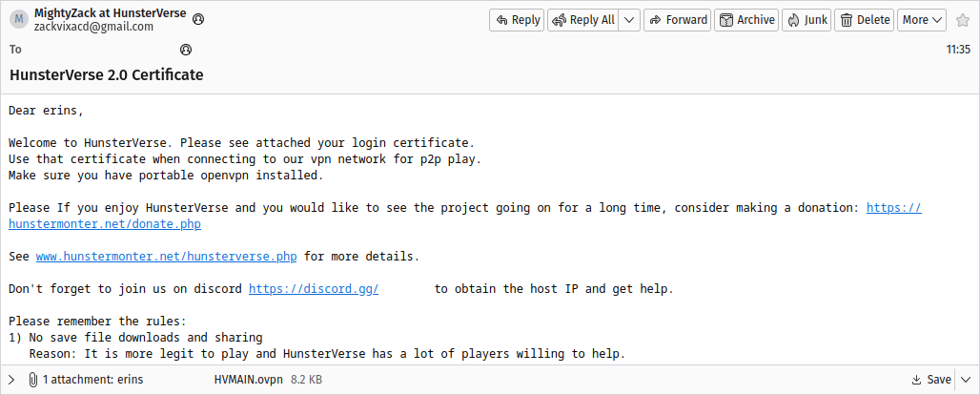Image resolution: width=980 pixels, height=395 pixels.
Task: Open the hunstermonter.net donate.php link
Action: pos(105,224)
